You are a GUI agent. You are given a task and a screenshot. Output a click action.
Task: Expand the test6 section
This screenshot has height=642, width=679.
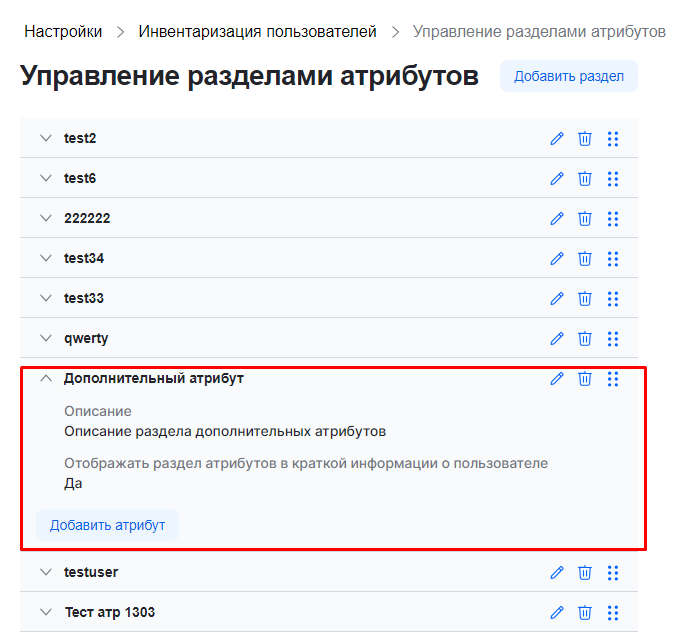[x=45, y=179]
